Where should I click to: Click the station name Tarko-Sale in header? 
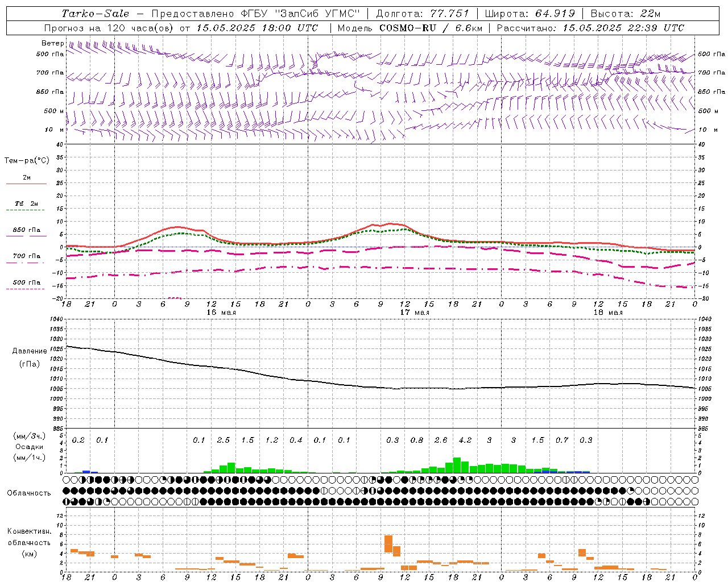point(96,14)
